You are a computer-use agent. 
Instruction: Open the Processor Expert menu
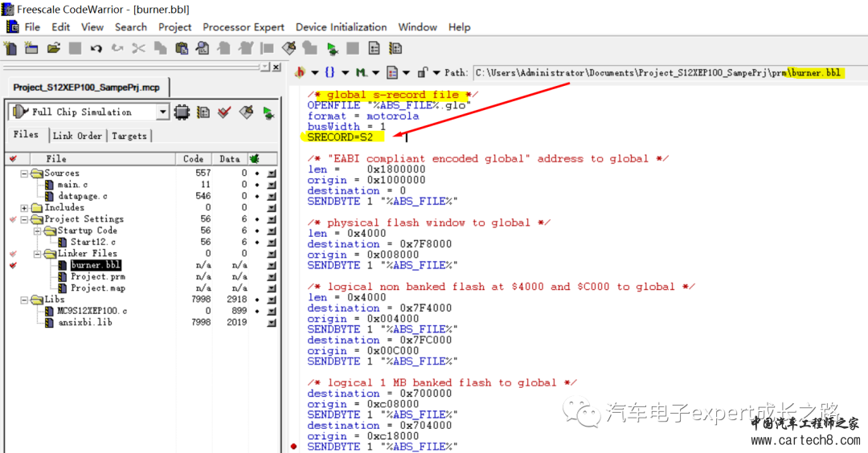[243, 27]
